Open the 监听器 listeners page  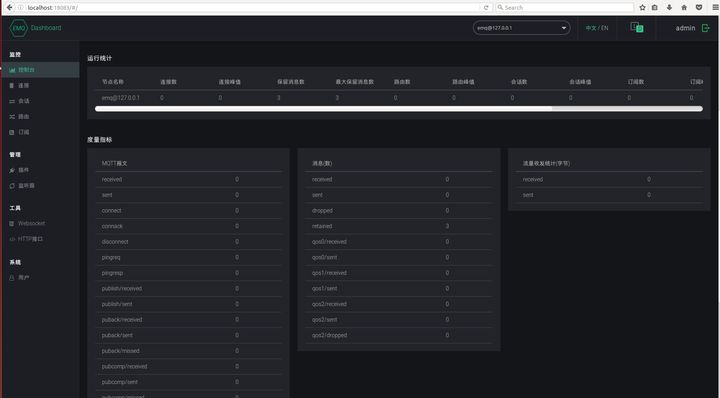coord(40,186)
